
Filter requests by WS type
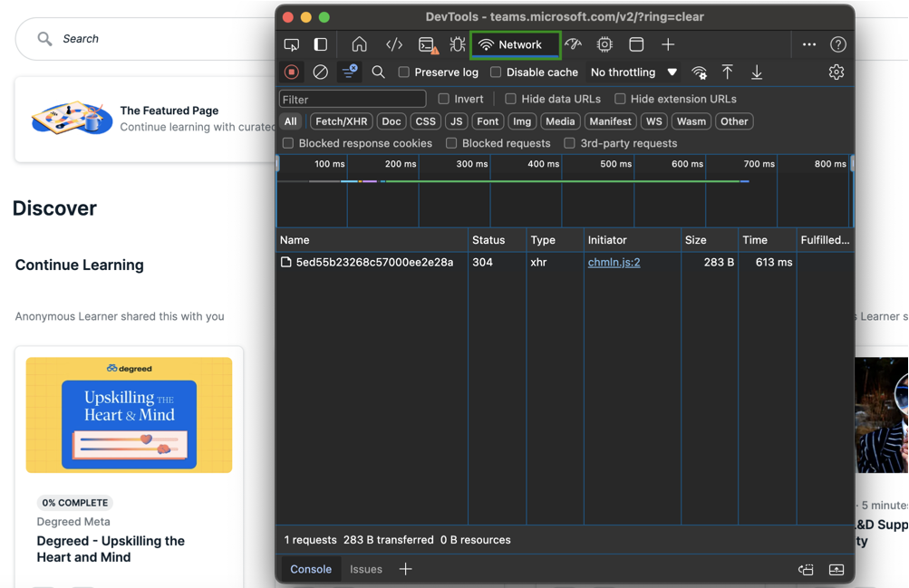pyautogui.click(x=654, y=121)
